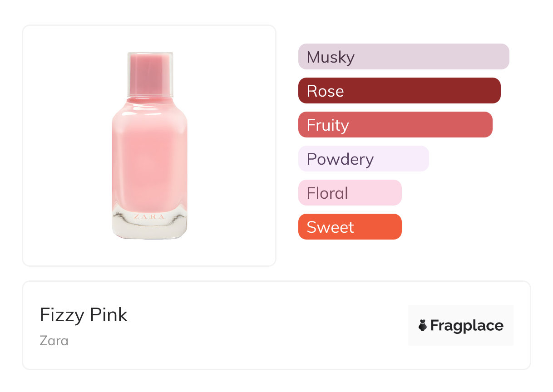Click the ZARA label on the bottle

[149, 217]
